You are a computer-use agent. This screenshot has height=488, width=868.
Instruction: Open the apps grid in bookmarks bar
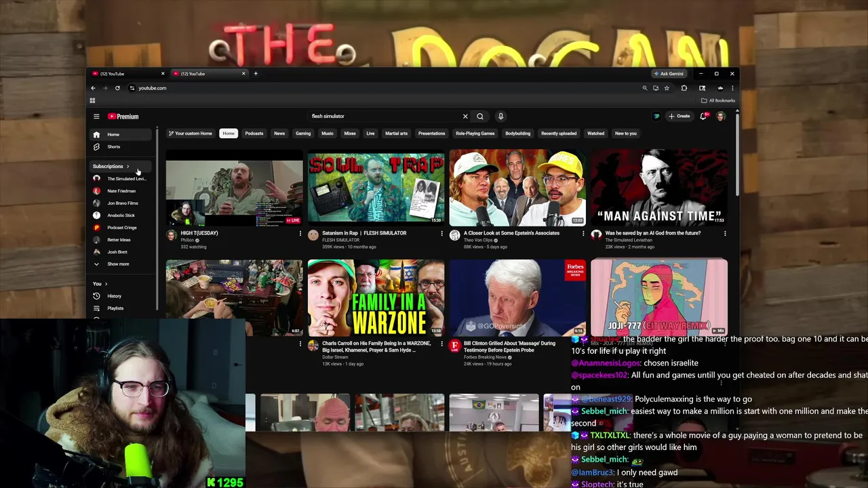click(92, 100)
